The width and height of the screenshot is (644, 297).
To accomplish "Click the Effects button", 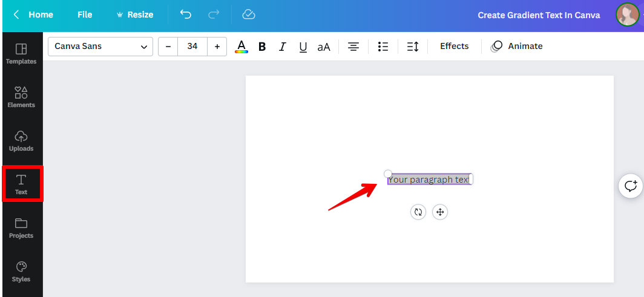I will point(454,47).
